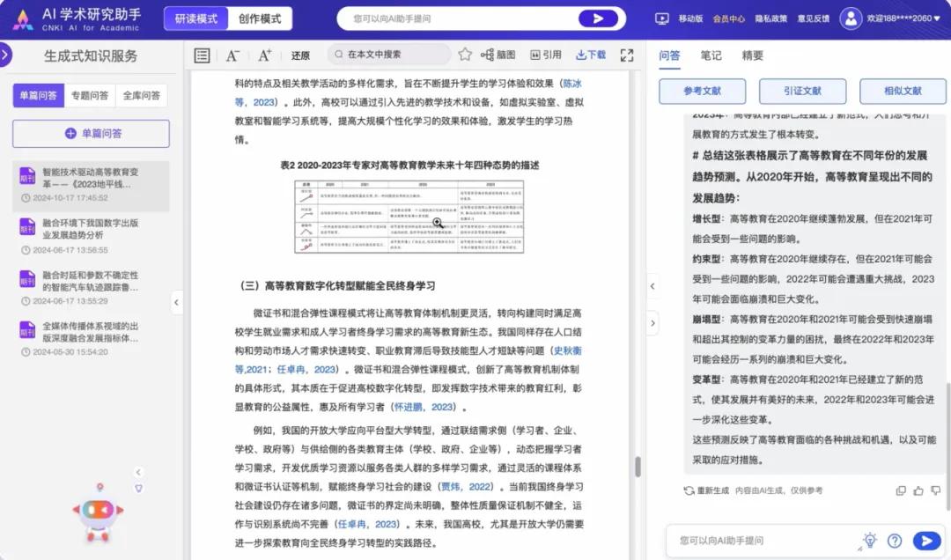Click the 参考文献 button
The width and height of the screenshot is (951, 560).
703,91
